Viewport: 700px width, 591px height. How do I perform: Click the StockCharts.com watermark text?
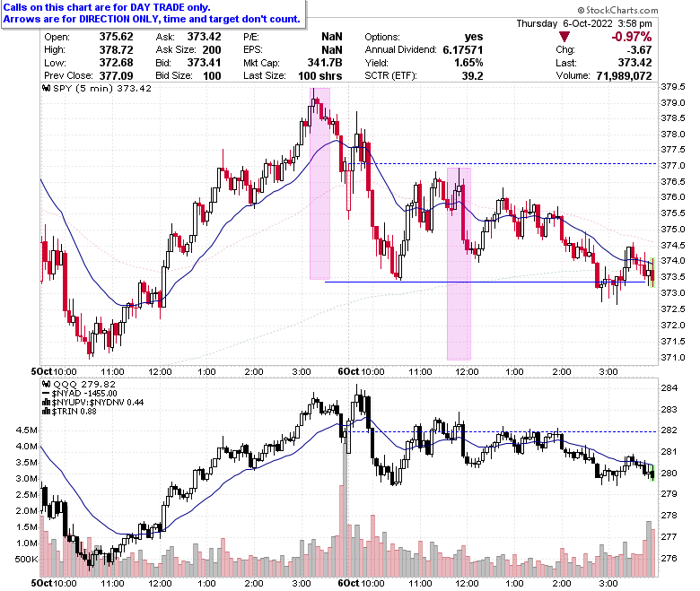point(617,10)
